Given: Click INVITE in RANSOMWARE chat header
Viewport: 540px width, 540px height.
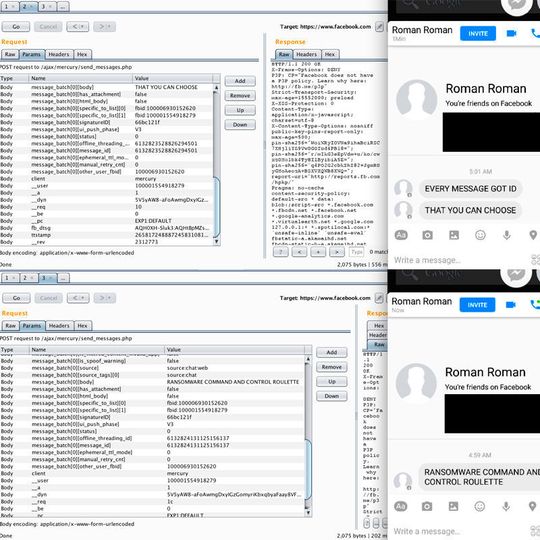Looking at the screenshot, I should point(477,305).
